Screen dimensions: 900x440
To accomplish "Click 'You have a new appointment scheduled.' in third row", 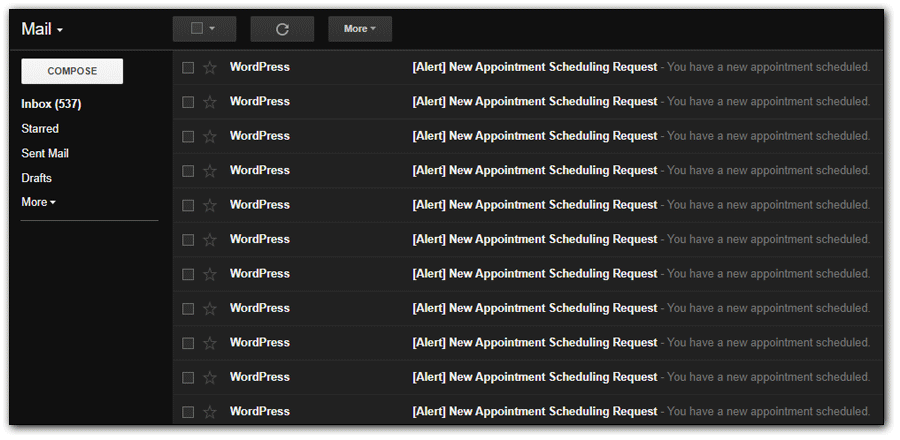I will click(769, 136).
